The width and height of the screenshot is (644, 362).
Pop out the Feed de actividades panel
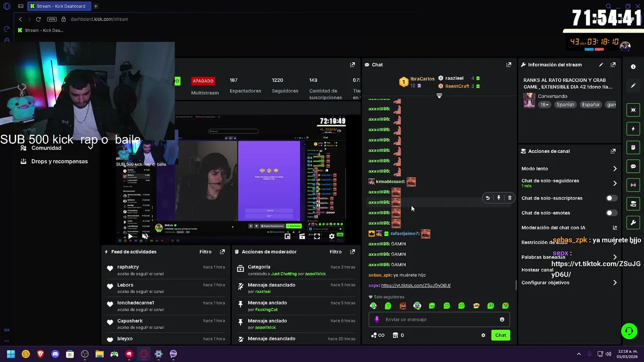click(222, 252)
